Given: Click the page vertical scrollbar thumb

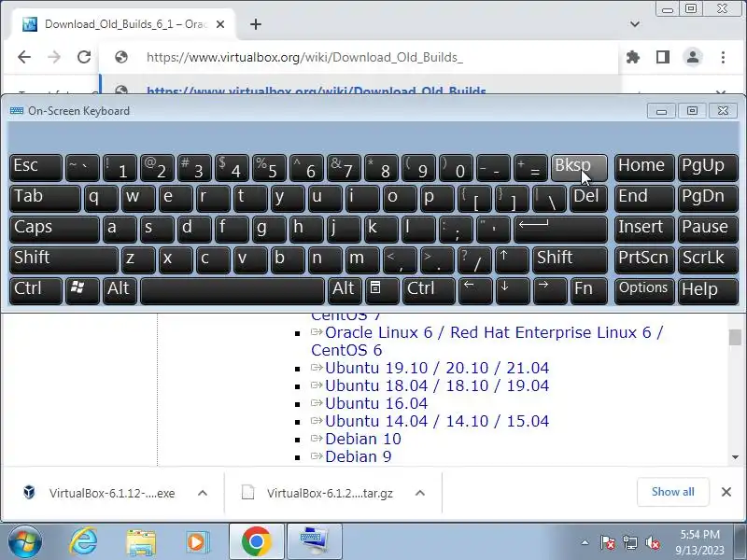Looking at the screenshot, I should pos(735,338).
